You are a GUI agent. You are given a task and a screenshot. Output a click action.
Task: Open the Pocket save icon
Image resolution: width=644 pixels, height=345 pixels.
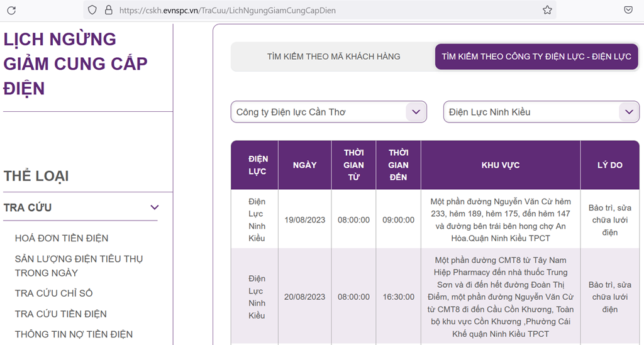(x=628, y=10)
